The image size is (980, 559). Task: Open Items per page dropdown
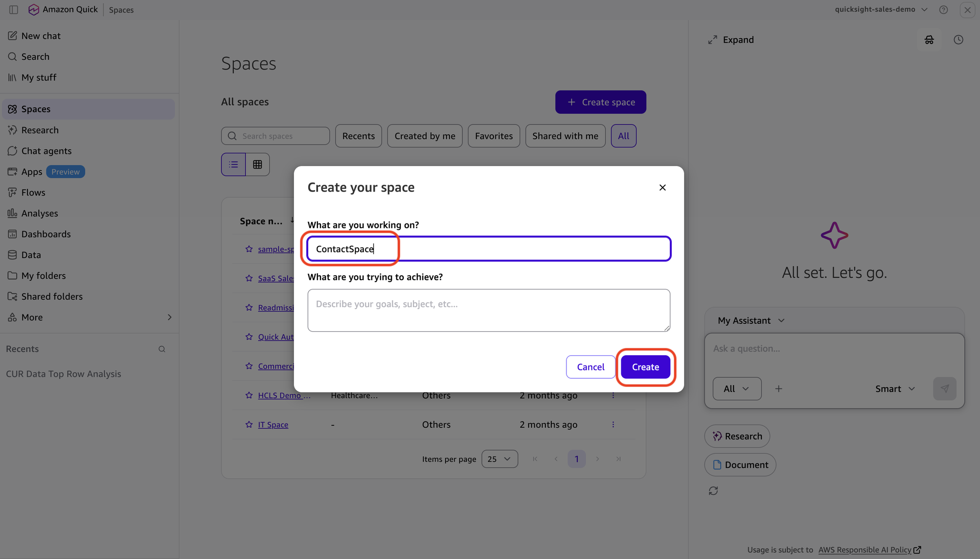499,459
